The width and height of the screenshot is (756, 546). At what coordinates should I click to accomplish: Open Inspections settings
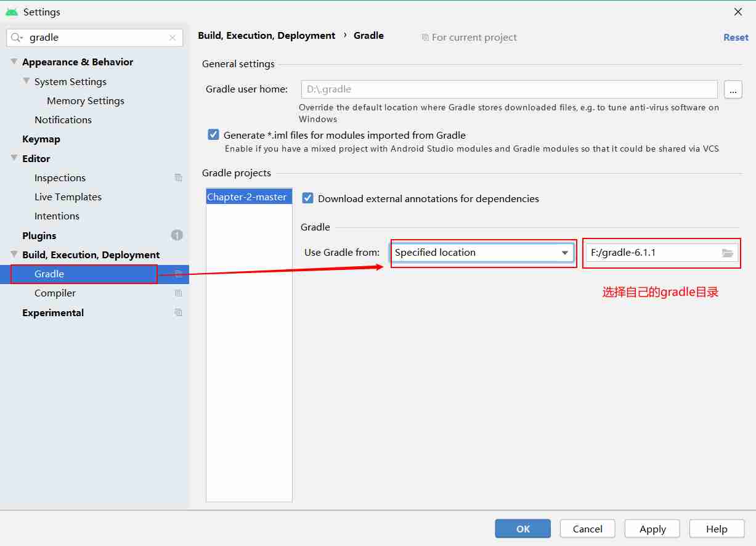click(60, 178)
